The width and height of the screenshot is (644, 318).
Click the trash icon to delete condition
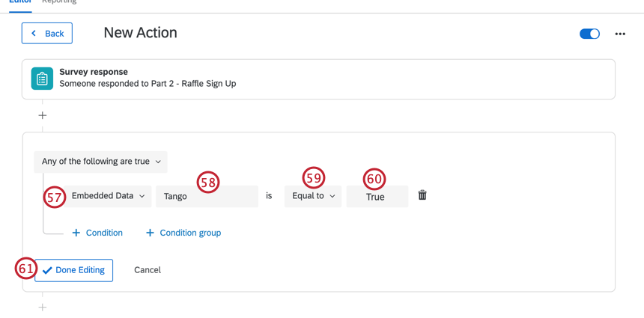[x=422, y=195]
